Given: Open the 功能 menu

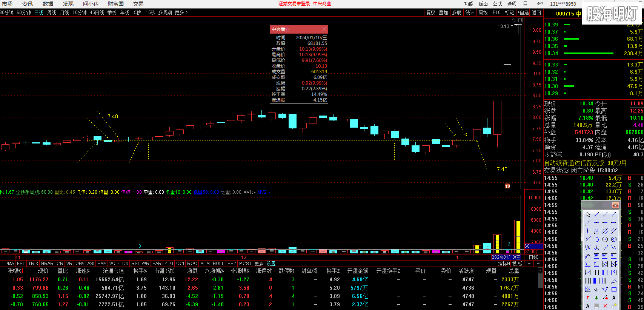Looking at the screenshot, I should pos(469,4).
